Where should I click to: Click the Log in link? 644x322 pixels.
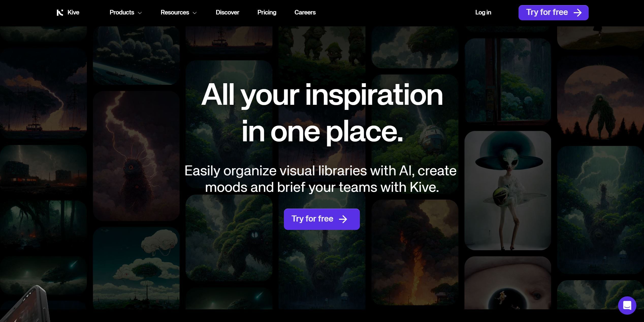(483, 12)
